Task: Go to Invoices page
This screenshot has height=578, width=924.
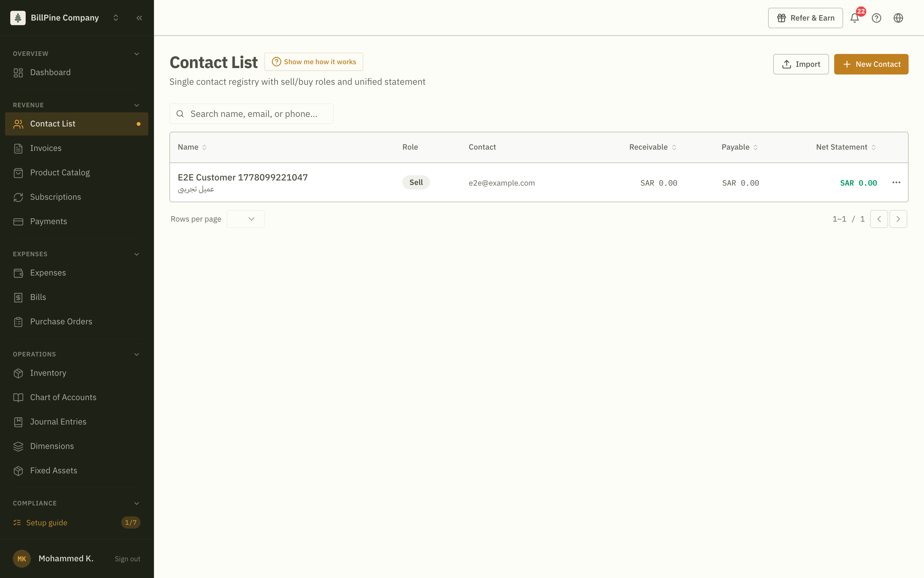Action: coord(77,148)
